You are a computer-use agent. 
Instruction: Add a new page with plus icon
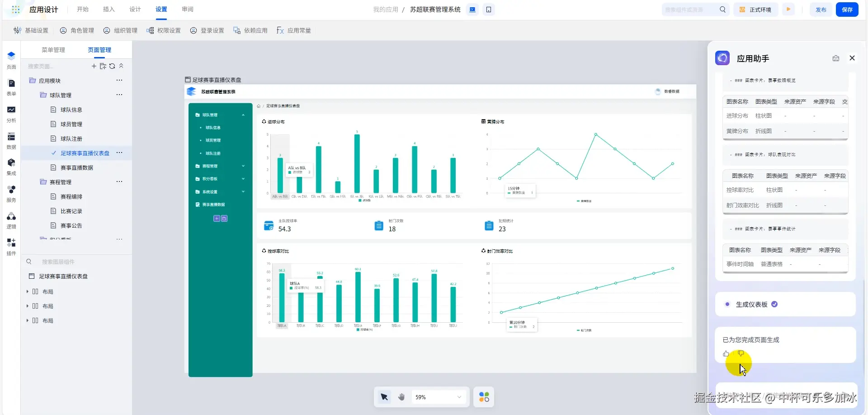point(94,66)
